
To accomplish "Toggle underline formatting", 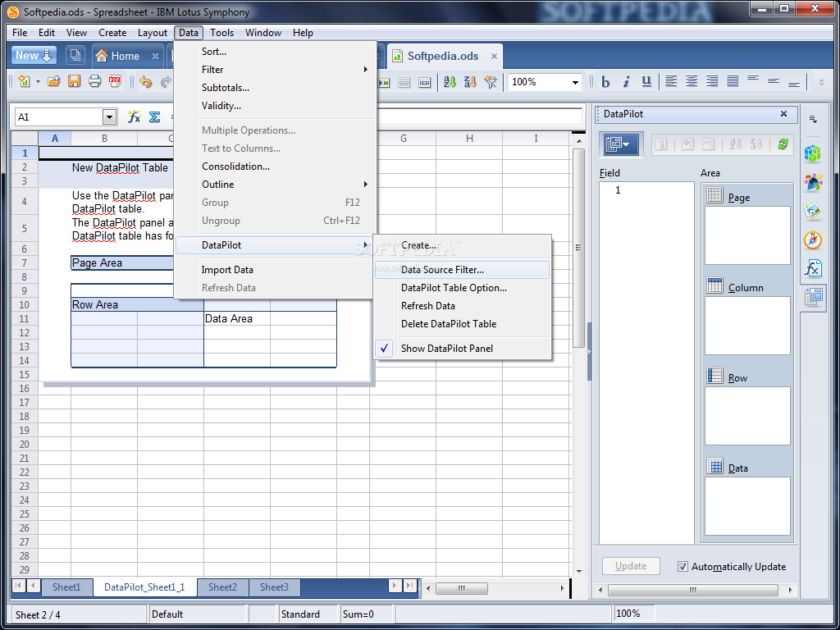I will [646, 82].
